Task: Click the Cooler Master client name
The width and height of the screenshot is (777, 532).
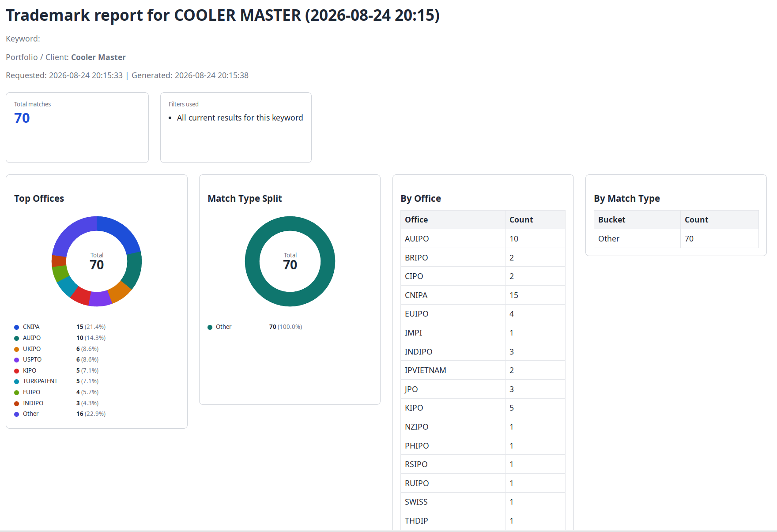Action: coord(98,57)
